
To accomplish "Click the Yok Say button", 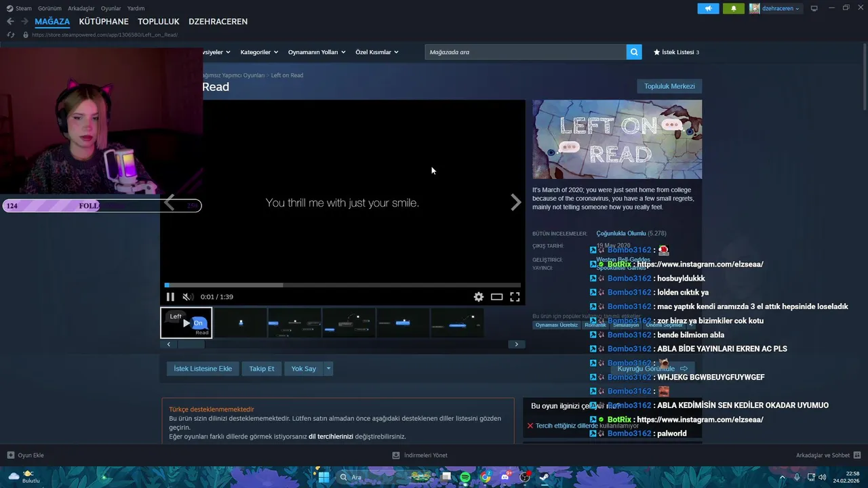I will (304, 369).
